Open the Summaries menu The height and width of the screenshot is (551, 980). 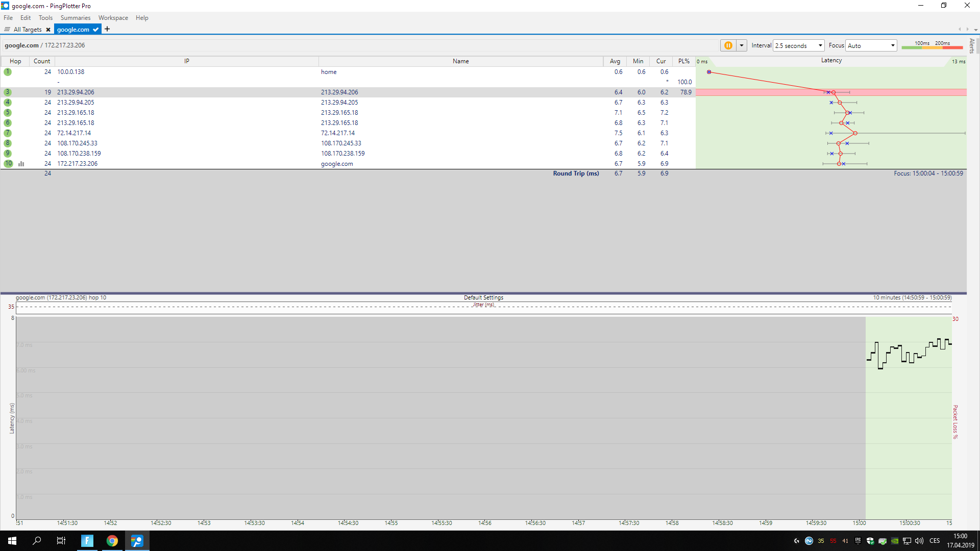(75, 18)
